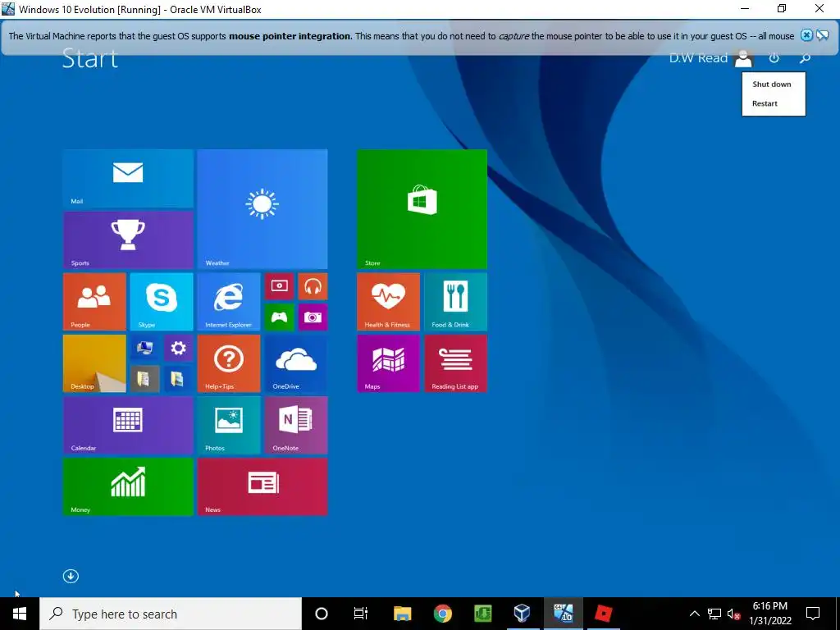Open the small This PC tile
This screenshot has width=840, height=630.
point(144,348)
